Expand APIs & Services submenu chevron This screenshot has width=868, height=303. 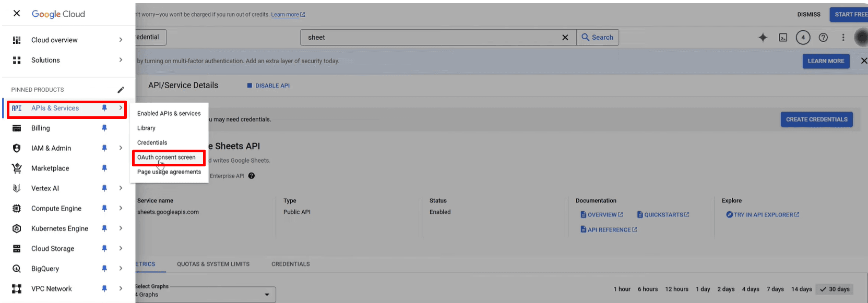click(121, 108)
